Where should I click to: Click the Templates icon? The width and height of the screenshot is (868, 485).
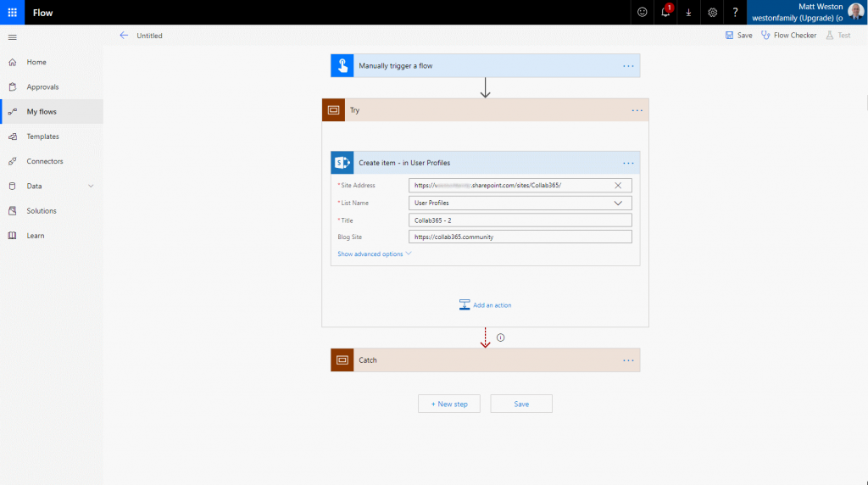click(x=12, y=137)
